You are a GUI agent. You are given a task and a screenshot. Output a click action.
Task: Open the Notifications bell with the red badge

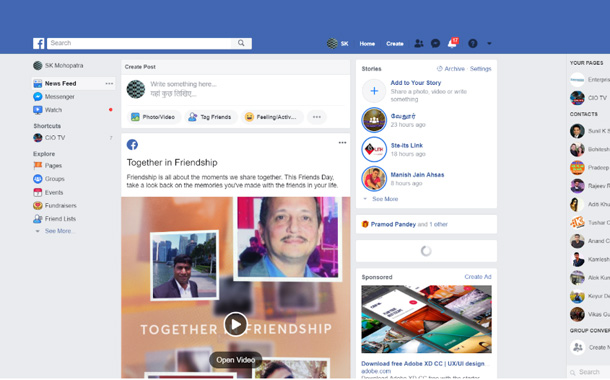click(x=452, y=43)
